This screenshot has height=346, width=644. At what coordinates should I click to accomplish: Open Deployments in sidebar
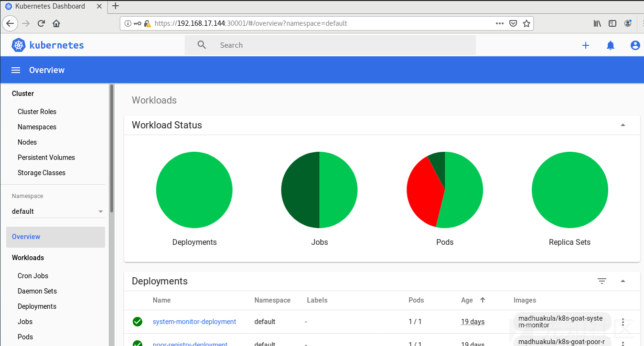click(x=37, y=306)
